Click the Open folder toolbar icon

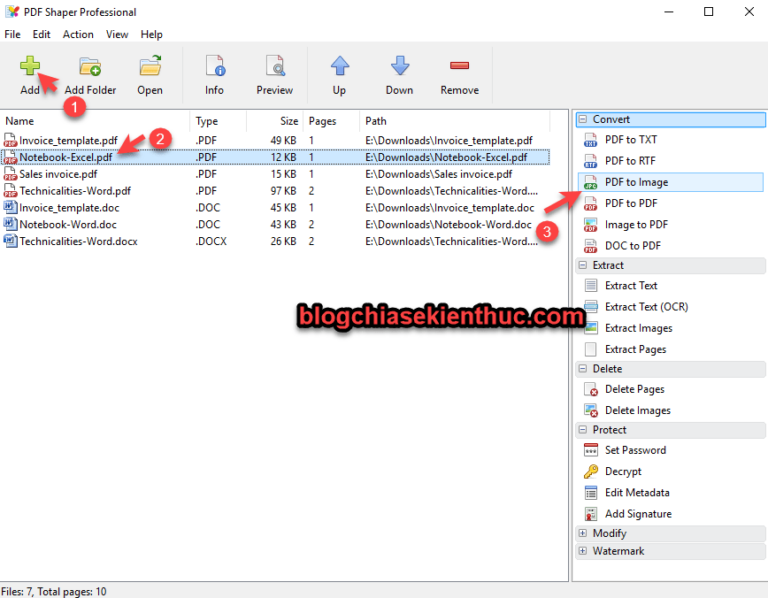pos(150,66)
